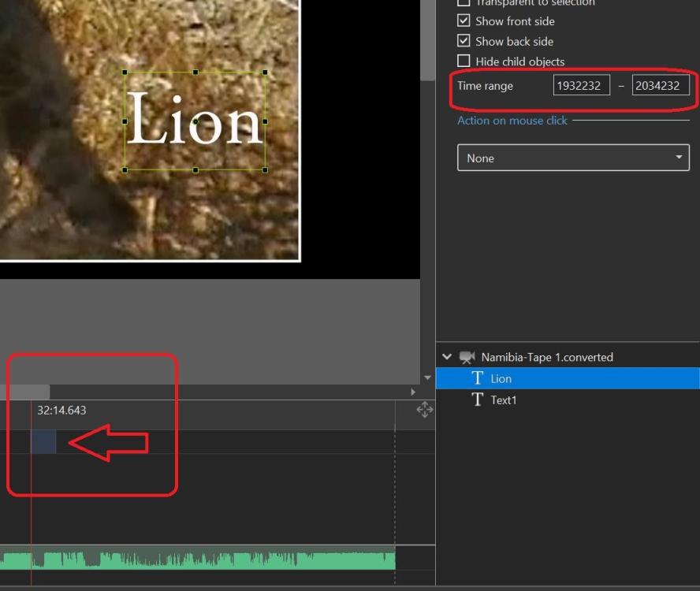Viewport: 700px width, 591px height.
Task: Click the four-arrow move icon on the timeline
Action: [425, 410]
